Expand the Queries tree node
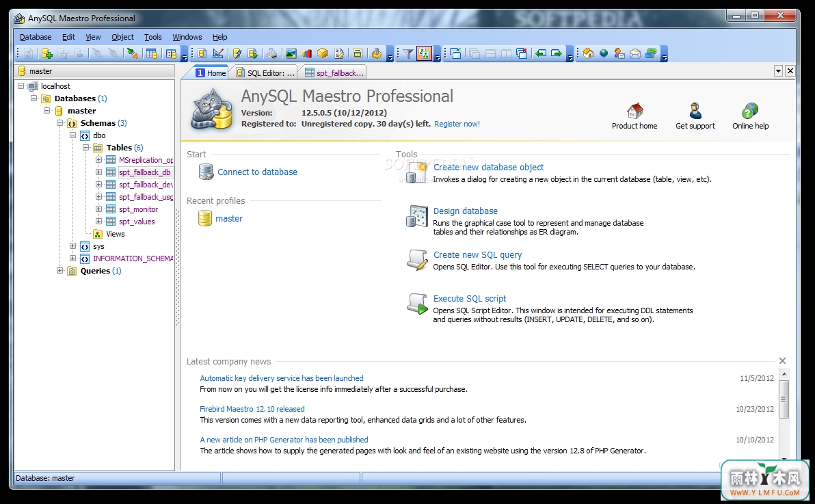 [59, 271]
